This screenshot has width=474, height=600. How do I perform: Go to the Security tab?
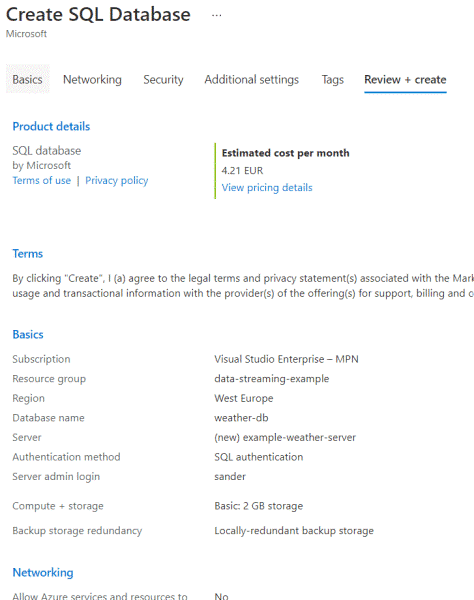pos(163,80)
